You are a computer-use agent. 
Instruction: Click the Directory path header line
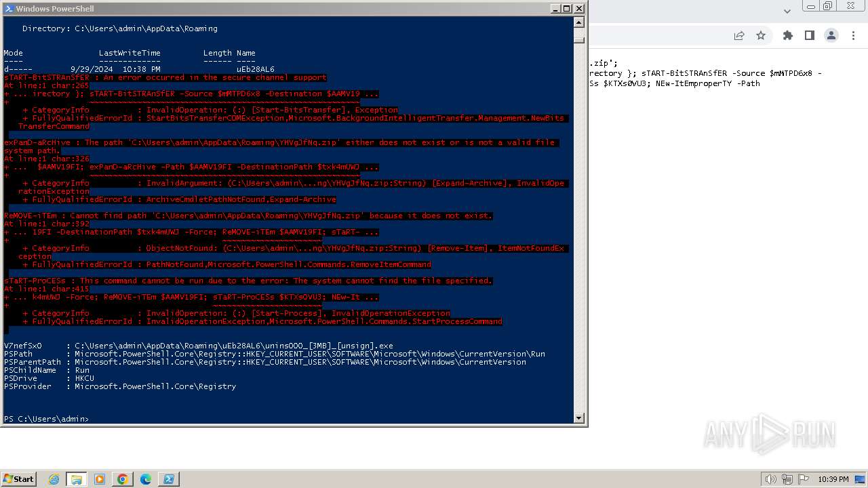[x=119, y=28]
